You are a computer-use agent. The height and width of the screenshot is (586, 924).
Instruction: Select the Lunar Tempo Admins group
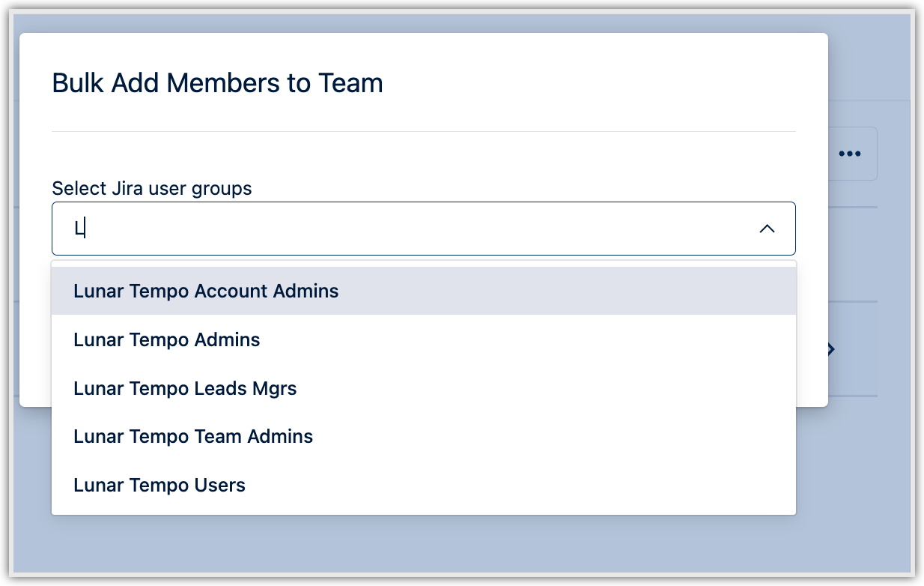[166, 339]
